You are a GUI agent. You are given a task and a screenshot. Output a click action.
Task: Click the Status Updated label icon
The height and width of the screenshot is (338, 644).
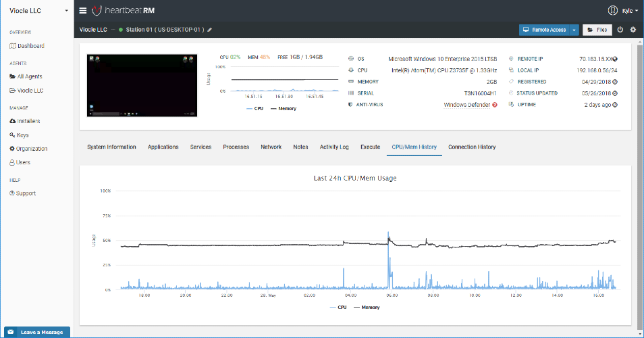pyautogui.click(x=511, y=93)
